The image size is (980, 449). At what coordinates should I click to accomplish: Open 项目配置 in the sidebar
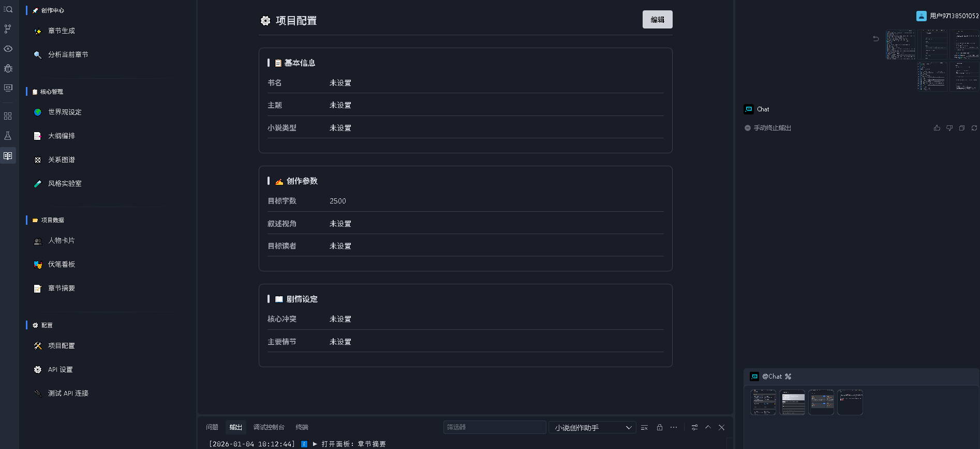62,346
